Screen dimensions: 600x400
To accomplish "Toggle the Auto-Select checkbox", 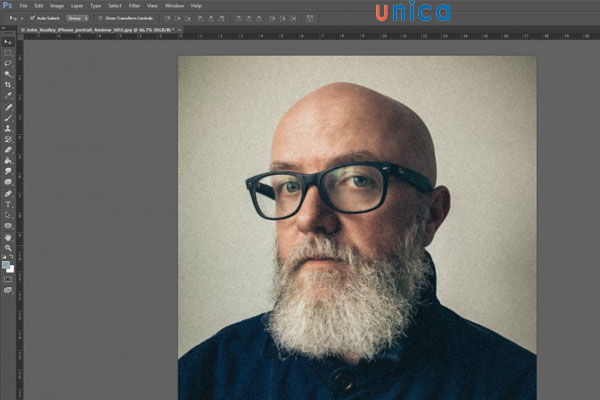I will 32,18.
